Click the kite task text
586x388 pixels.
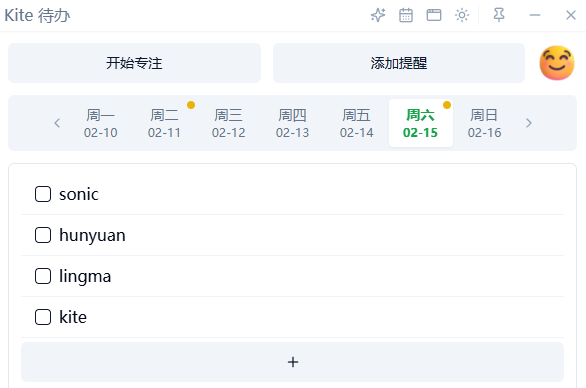tap(73, 317)
